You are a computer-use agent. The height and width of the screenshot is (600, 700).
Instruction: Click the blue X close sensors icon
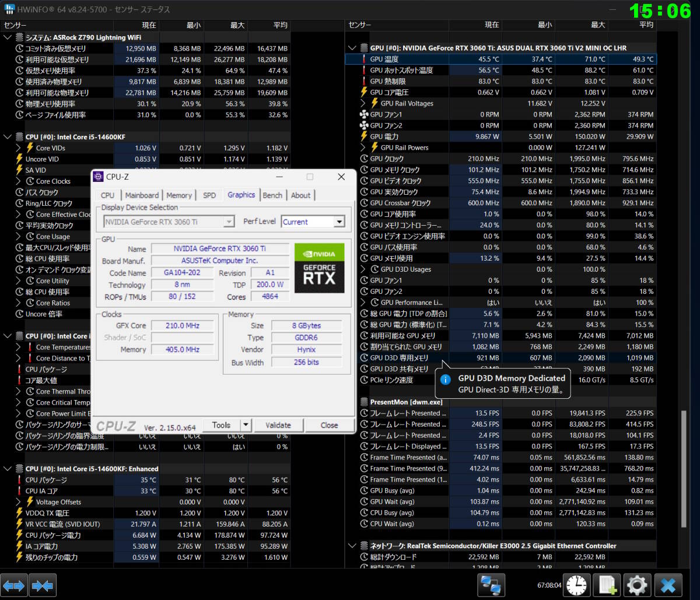point(668,585)
